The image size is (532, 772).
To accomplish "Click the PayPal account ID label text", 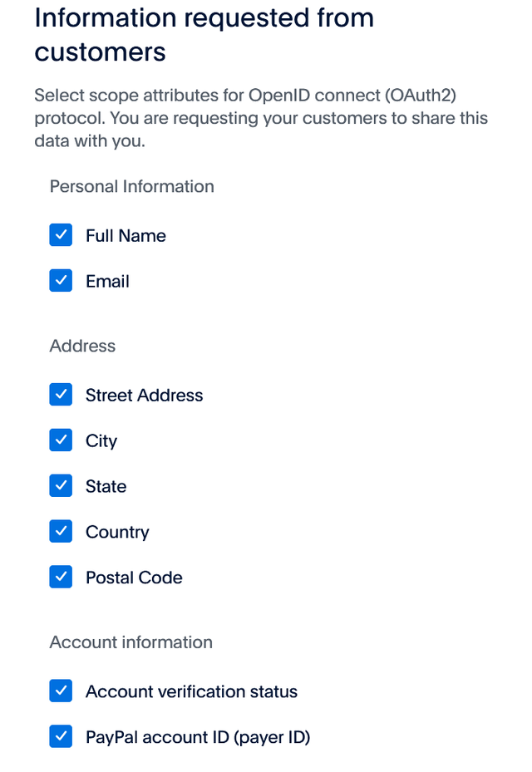I will 198,736.
